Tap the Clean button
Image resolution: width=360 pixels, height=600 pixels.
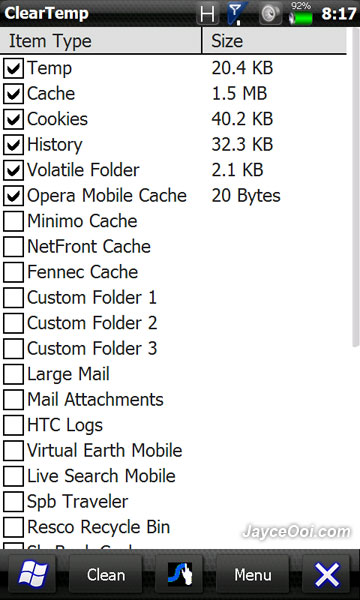(x=106, y=574)
